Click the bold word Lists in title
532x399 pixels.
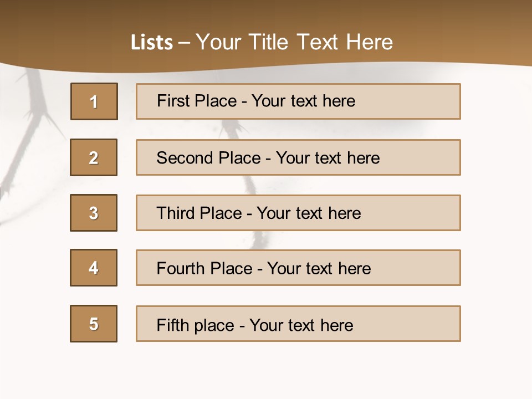tap(152, 43)
